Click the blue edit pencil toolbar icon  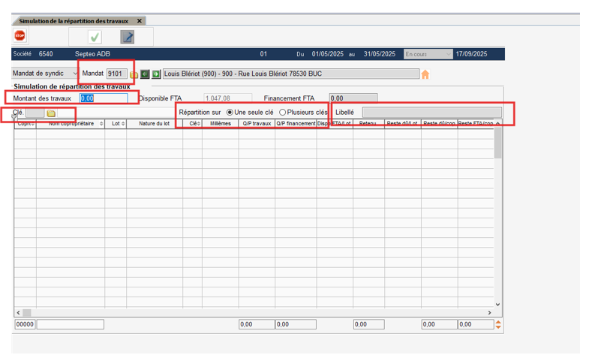[128, 37]
